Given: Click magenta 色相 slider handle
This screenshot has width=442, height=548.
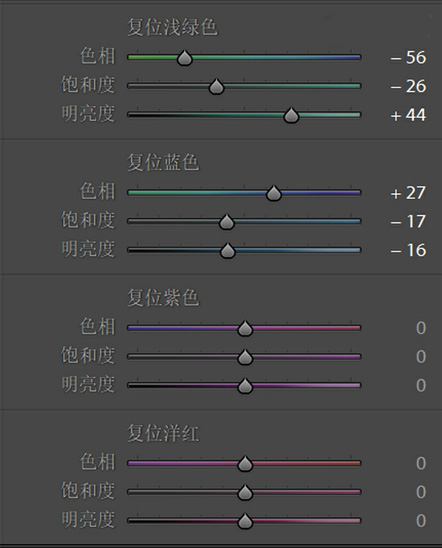Looking at the screenshot, I should [x=245, y=463].
